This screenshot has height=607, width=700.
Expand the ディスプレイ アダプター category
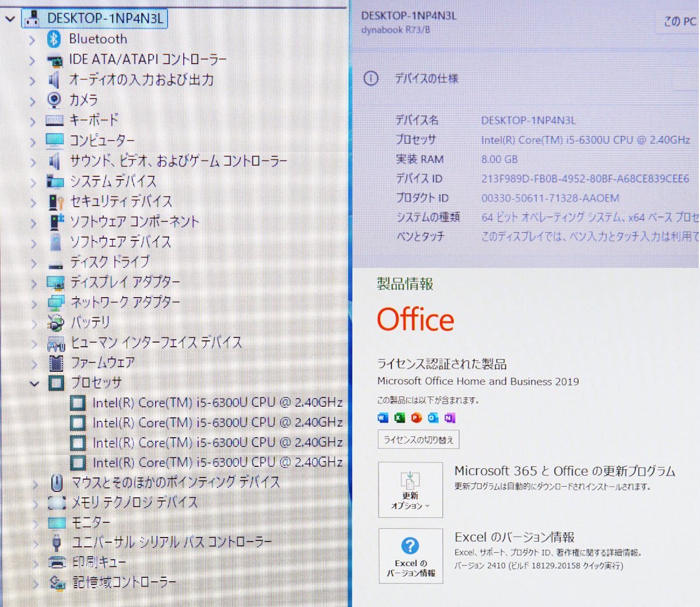(x=34, y=284)
